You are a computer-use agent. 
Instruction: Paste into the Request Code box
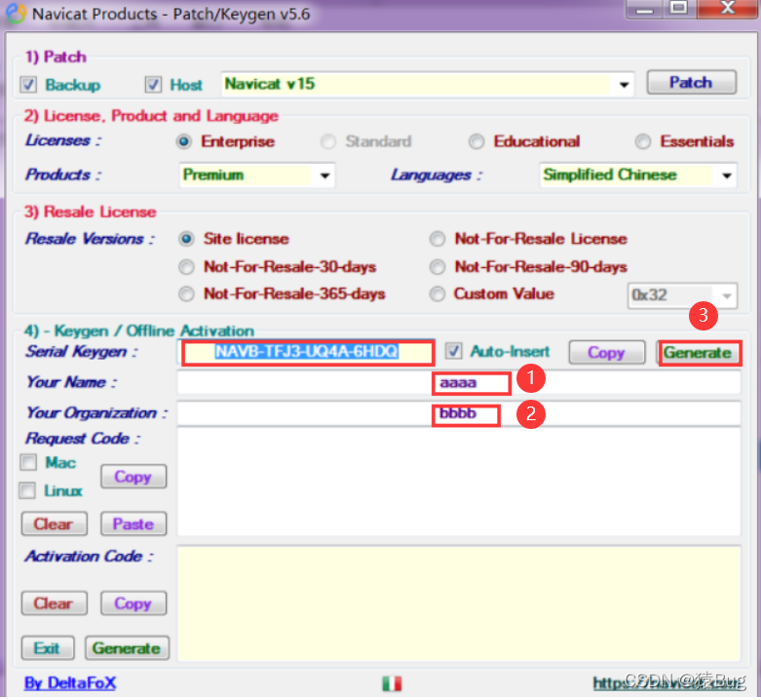click(133, 525)
